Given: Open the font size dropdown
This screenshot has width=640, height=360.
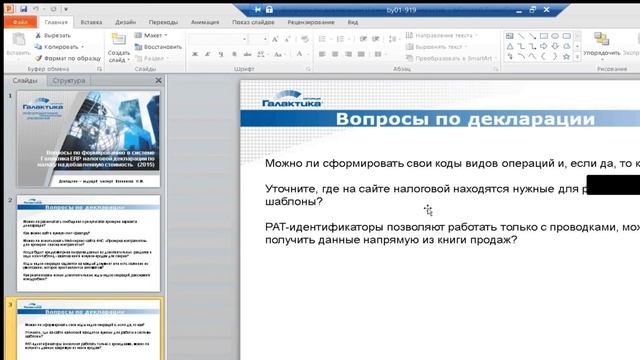Looking at the screenshot, I should pos(265,39).
